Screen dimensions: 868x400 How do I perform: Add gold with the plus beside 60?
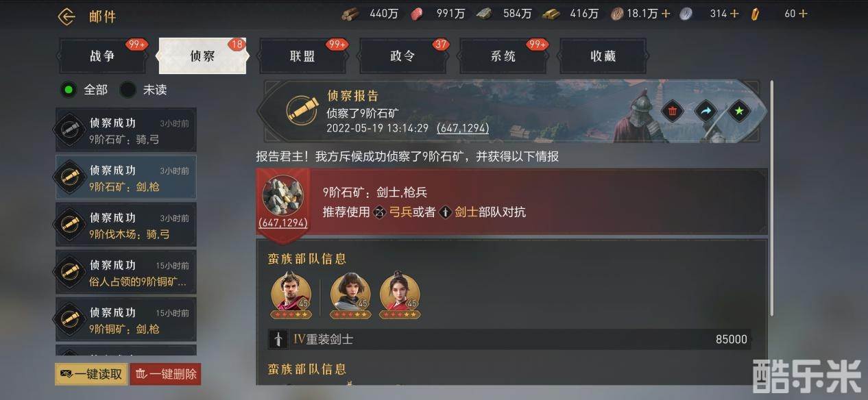pyautogui.click(x=803, y=14)
